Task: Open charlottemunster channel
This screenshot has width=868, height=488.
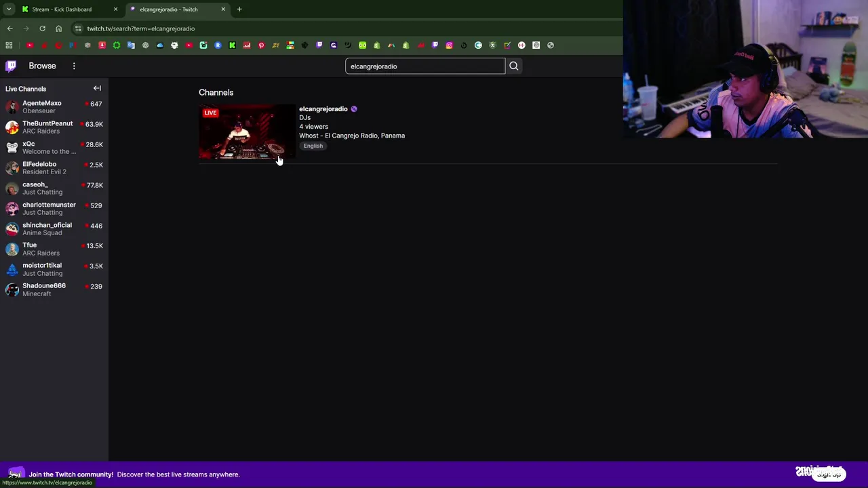Action: click(54, 209)
